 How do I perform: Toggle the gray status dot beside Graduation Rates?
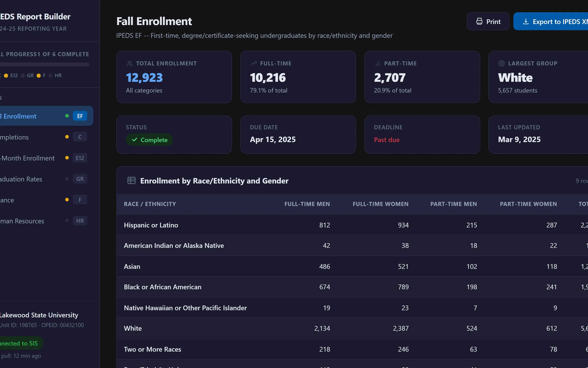coord(67,179)
